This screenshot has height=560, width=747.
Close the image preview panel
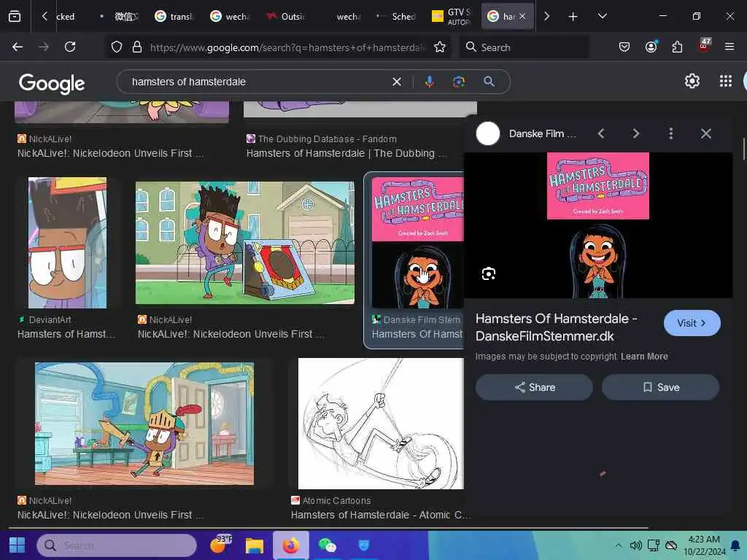click(706, 134)
